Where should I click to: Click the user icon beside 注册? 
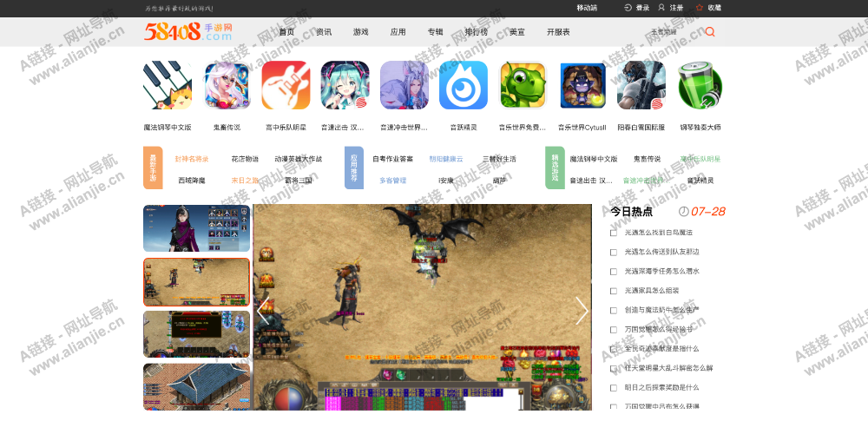(x=661, y=8)
